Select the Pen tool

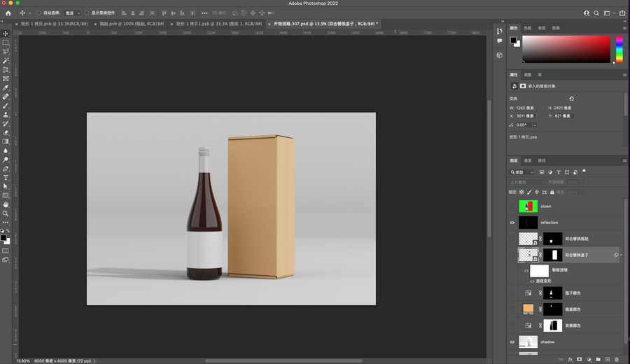[x=6, y=169]
